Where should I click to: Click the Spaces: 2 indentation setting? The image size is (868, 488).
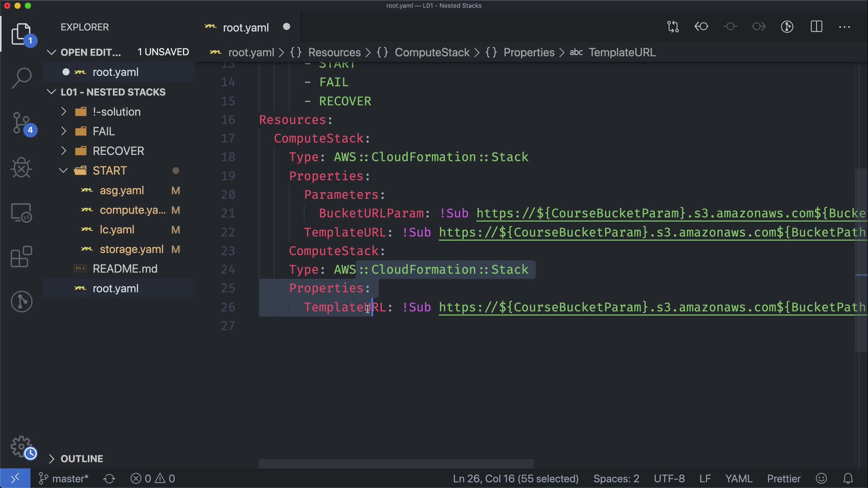tap(616, 479)
